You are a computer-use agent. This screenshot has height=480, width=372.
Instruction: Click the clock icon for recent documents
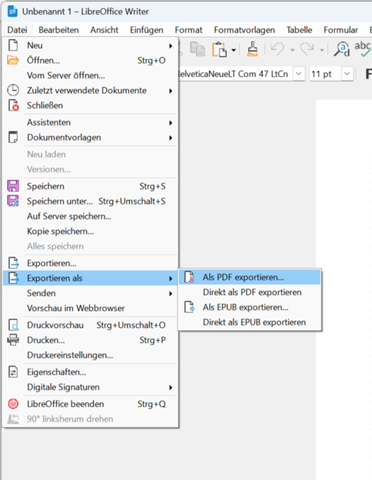point(13,90)
